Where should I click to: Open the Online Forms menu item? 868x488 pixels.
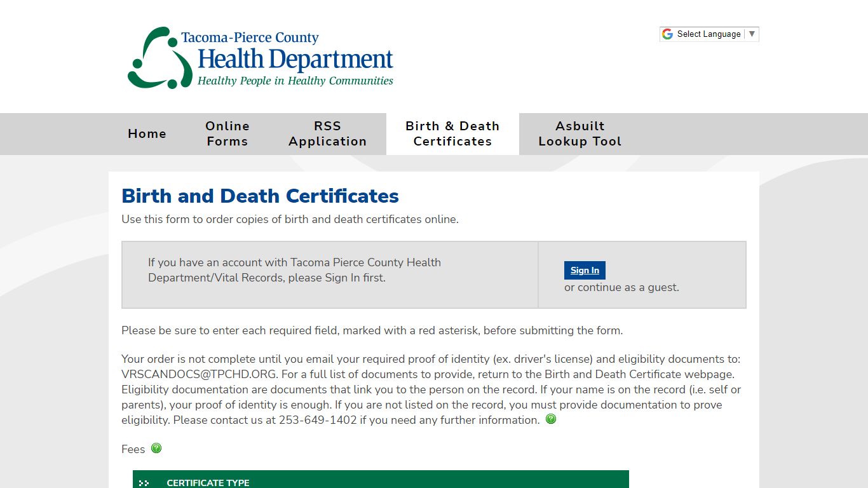[x=227, y=134]
